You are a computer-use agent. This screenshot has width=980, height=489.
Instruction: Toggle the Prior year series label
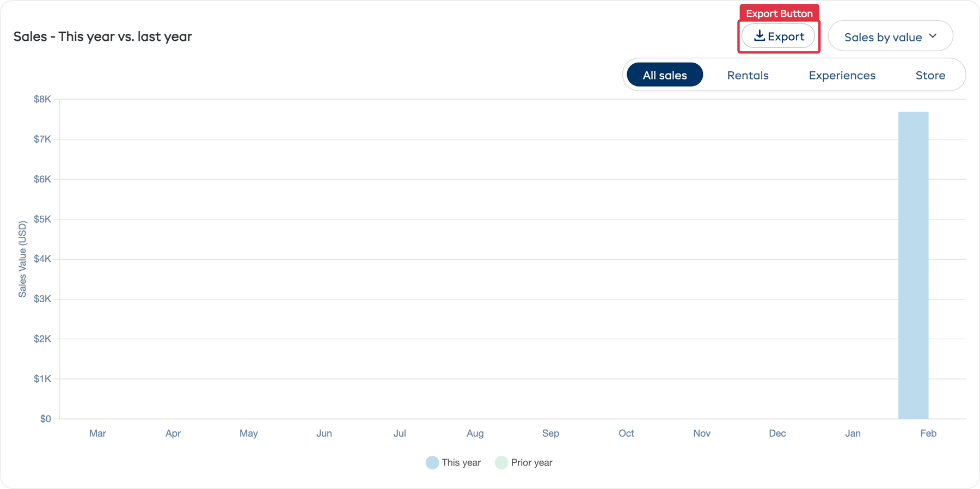(x=531, y=463)
